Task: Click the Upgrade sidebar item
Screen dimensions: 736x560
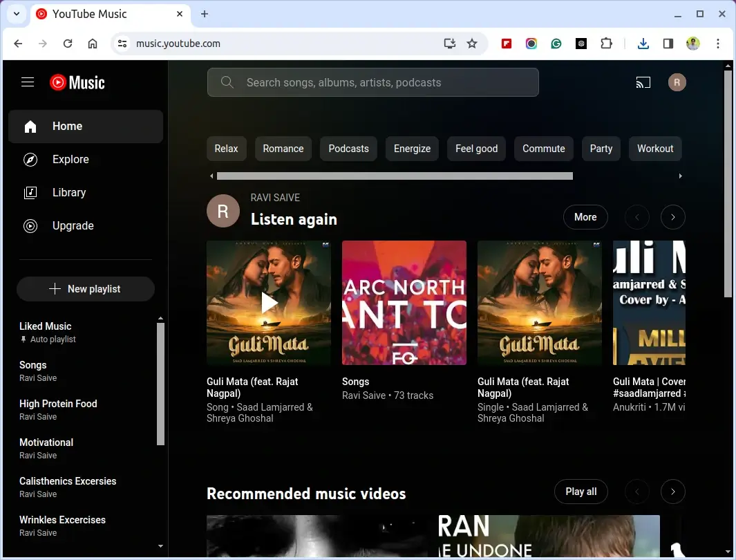Action: (73, 226)
